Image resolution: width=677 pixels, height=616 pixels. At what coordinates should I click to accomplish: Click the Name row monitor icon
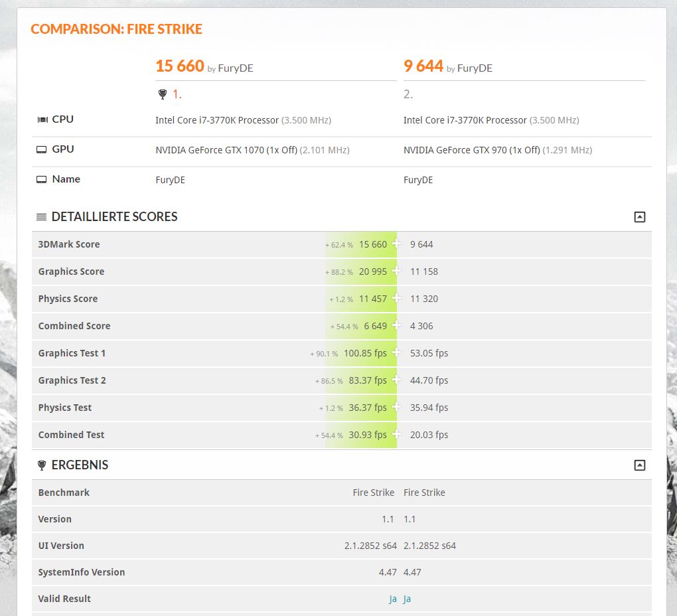[x=41, y=179]
